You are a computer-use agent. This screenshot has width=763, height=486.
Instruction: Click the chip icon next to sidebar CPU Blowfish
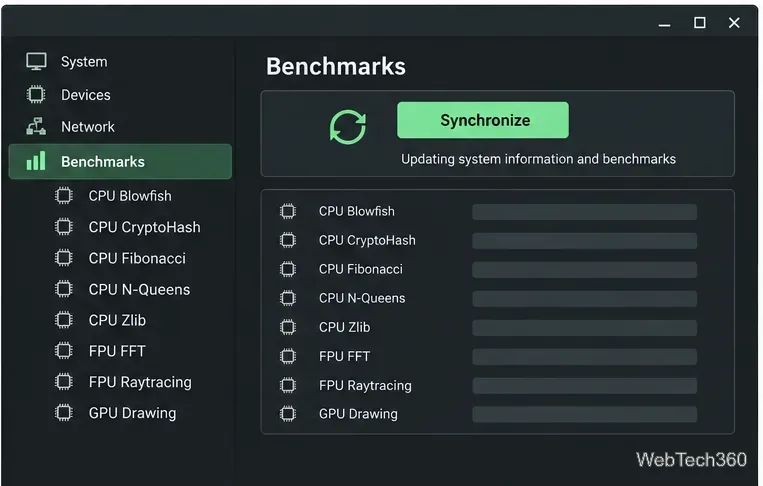(x=64, y=196)
